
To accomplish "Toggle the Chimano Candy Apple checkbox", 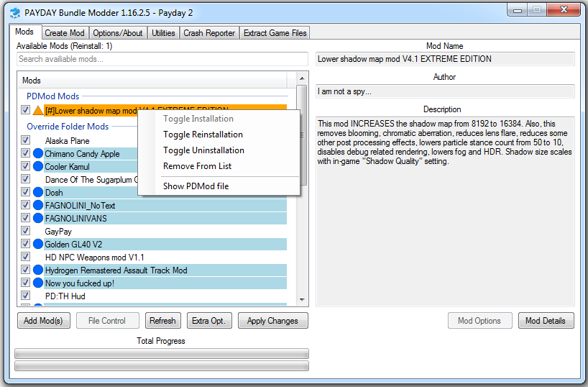I will tap(25, 153).
